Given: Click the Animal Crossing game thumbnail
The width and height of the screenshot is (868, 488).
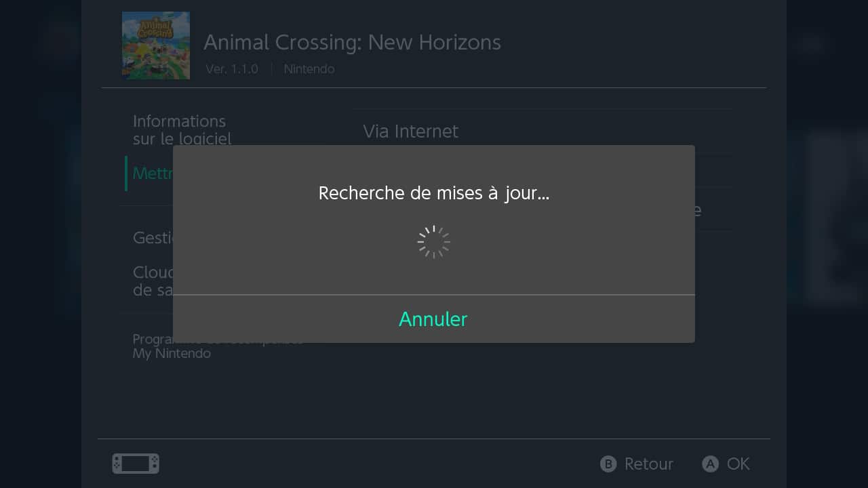Looking at the screenshot, I should click(x=156, y=45).
